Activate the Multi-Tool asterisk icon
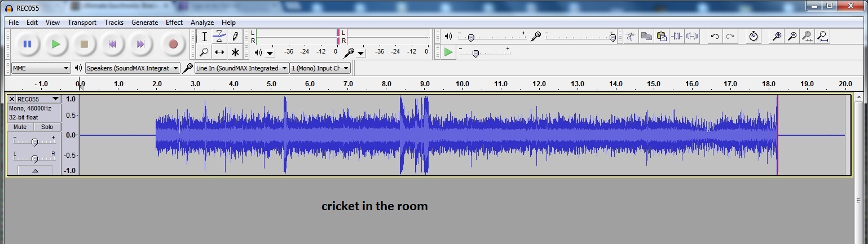Screen dimensions: 868x244 (235, 52)
